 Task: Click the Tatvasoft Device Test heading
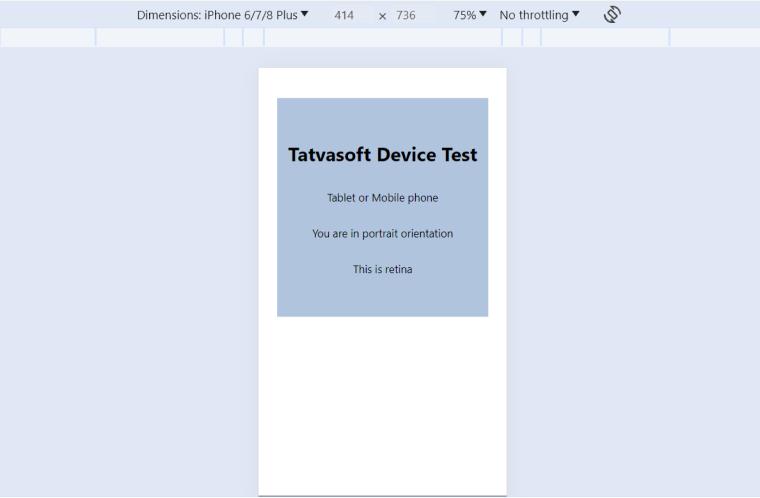click(382, 155)
